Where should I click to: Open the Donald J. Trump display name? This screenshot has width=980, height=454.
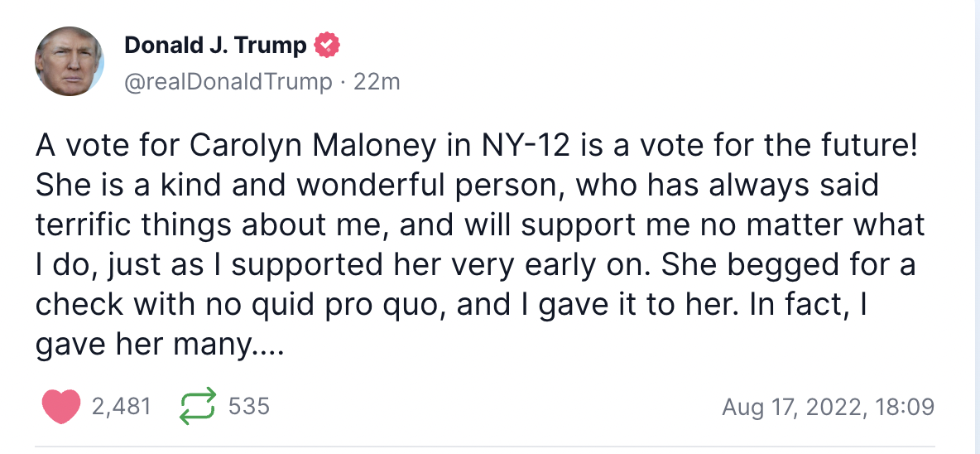tap(215, 46)
